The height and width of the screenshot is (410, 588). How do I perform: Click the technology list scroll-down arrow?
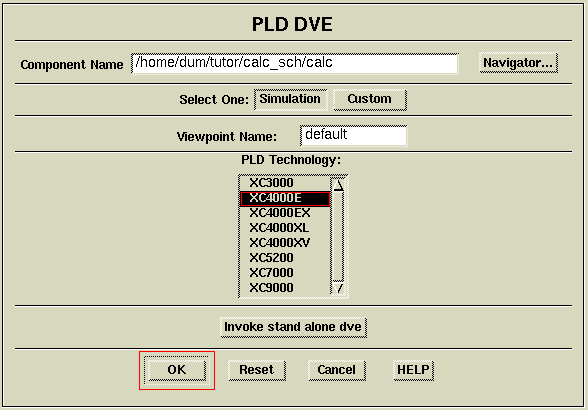[339, 288]
